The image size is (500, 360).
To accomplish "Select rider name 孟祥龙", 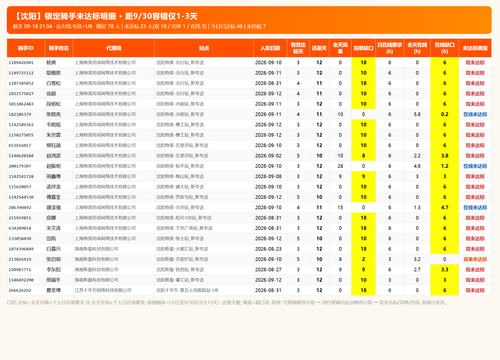I will (x=54, y=187).
